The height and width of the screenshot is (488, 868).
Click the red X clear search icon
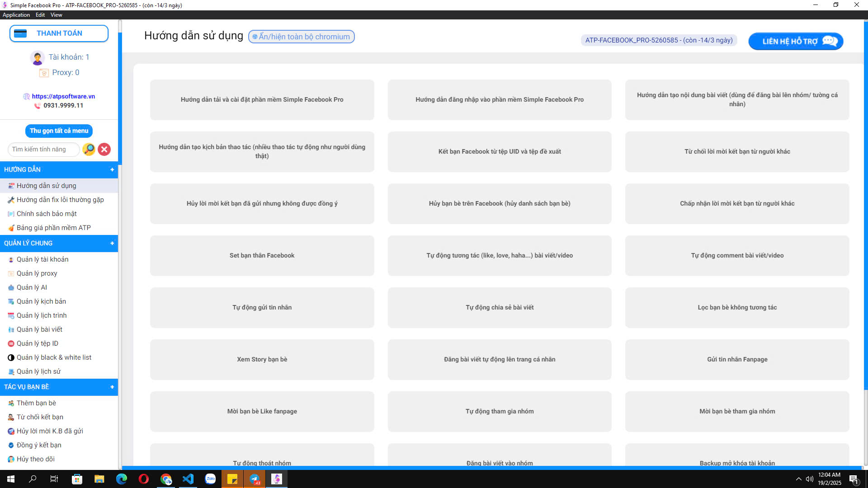pyautogui.click(x=104, y=150)
